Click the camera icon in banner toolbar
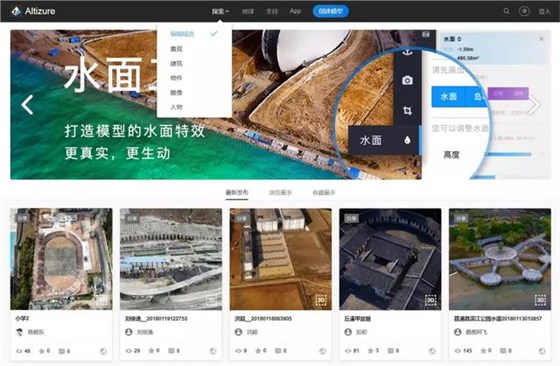Screen dimensions: 560x366 407,80
